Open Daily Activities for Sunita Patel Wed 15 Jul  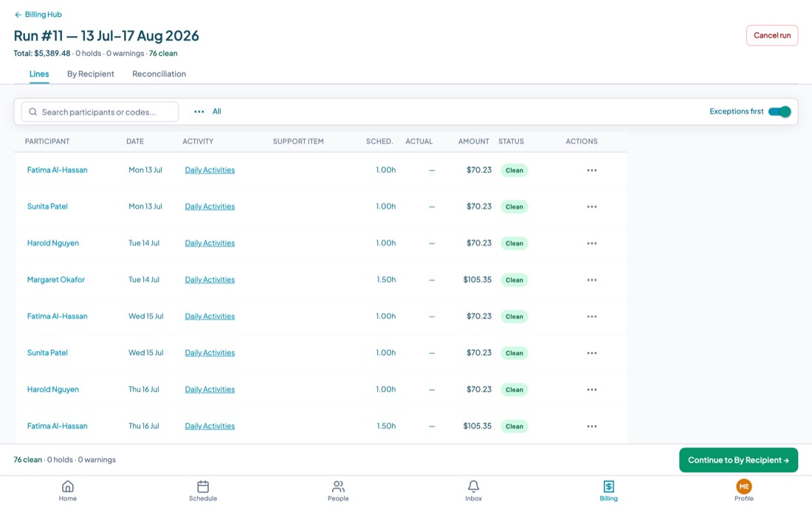coord(210,353)
